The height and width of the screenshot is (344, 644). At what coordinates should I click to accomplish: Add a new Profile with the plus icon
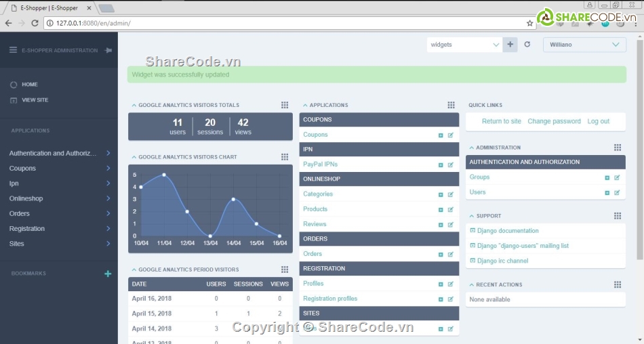[441, 284]
